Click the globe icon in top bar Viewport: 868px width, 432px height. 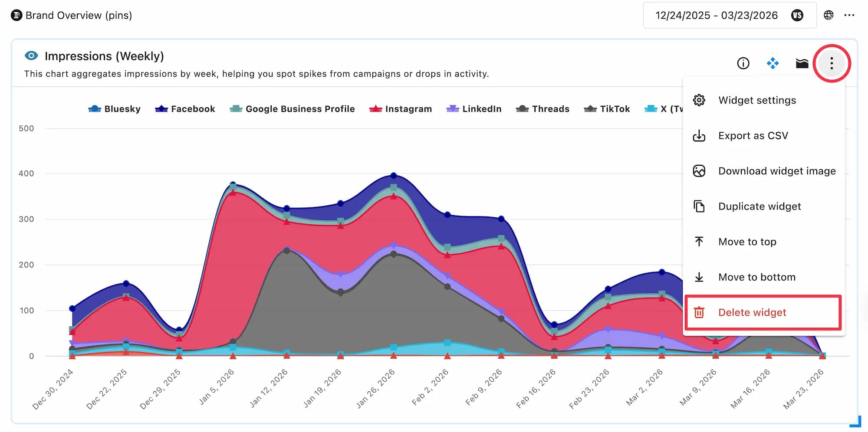[829, 15]
